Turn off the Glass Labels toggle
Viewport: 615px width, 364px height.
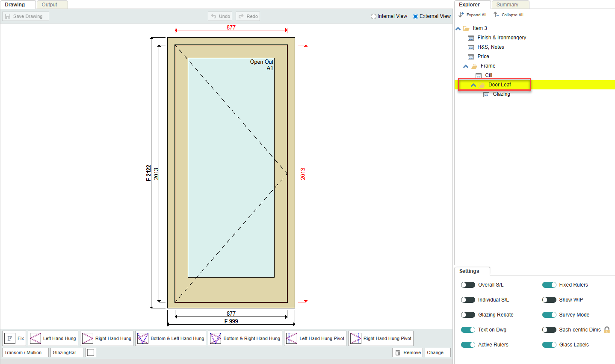[x=549, y=345]
